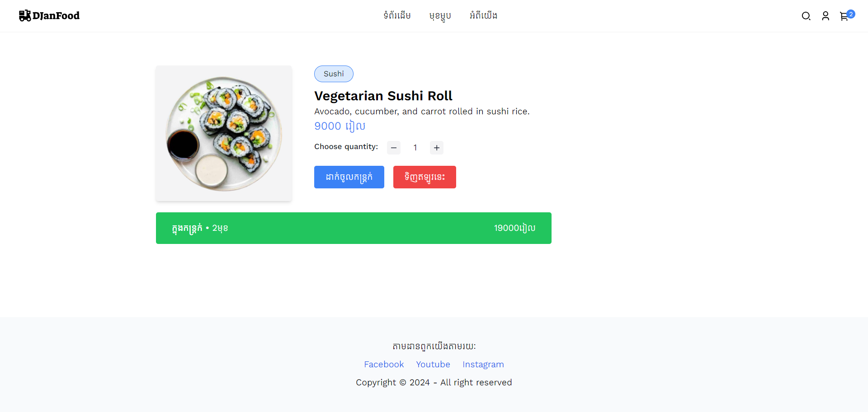Click the sushi roll product image
Viewport: 868px width, 412px height.
[224, 133]
